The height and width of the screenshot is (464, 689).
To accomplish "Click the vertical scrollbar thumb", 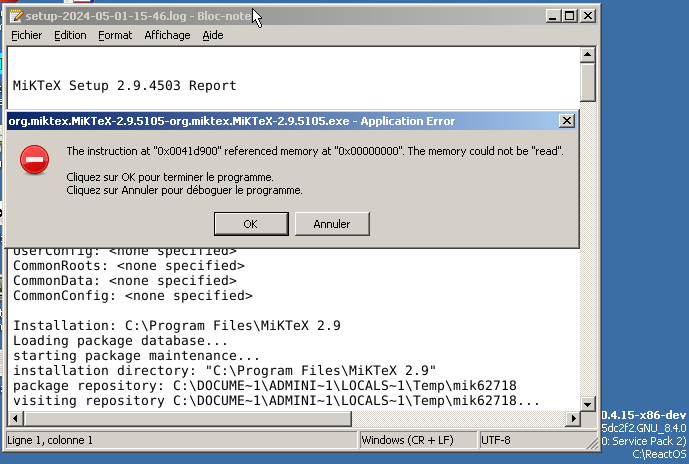I will pos(587,82).
